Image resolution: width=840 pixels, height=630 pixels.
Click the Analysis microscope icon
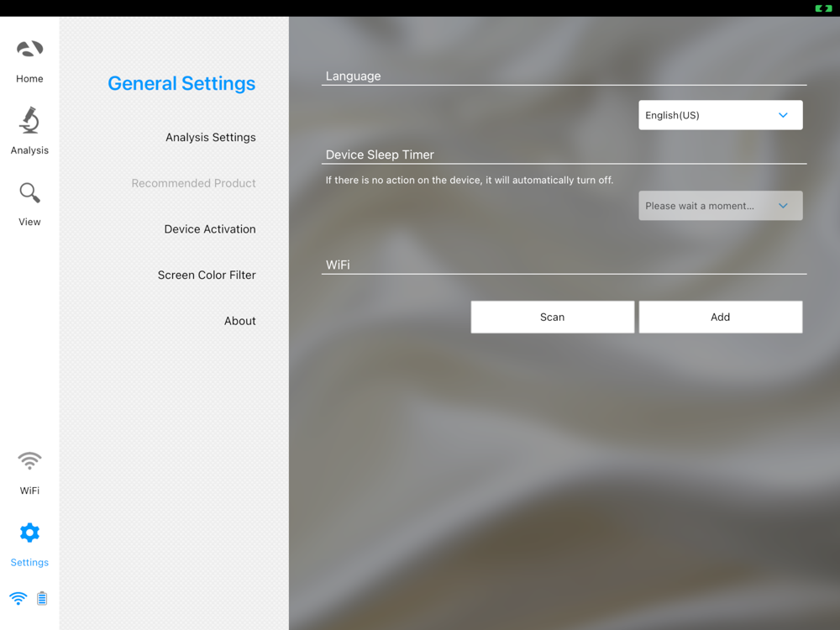coord(29,120)
